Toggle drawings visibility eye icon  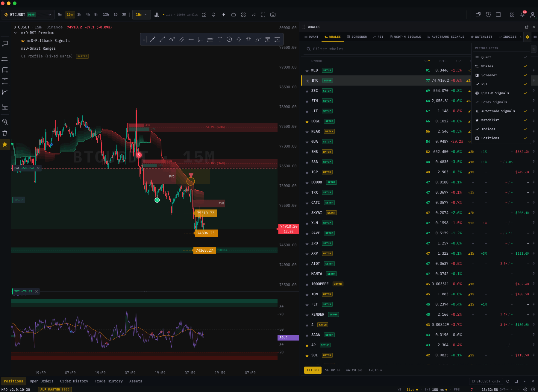point(5,121)
